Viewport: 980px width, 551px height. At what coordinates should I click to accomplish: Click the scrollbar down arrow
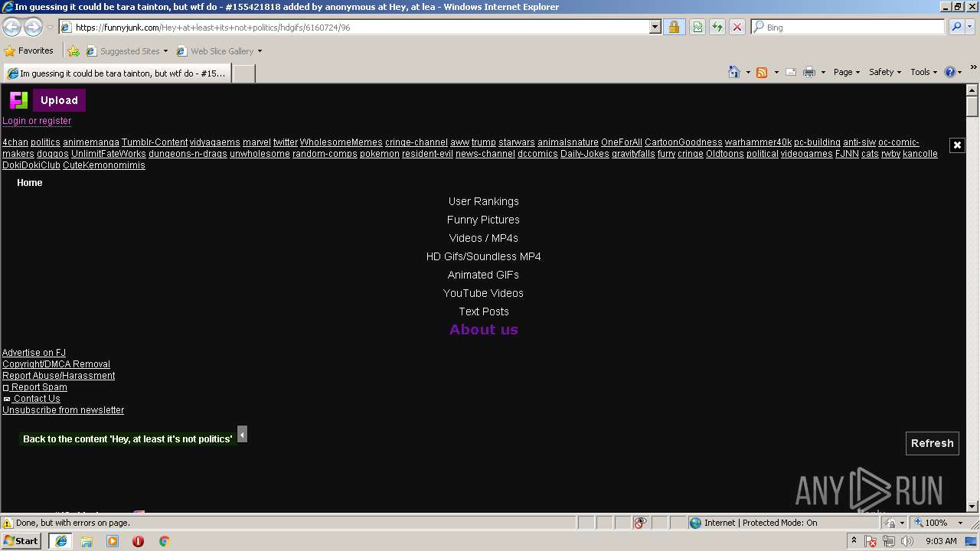click(972, 507)
